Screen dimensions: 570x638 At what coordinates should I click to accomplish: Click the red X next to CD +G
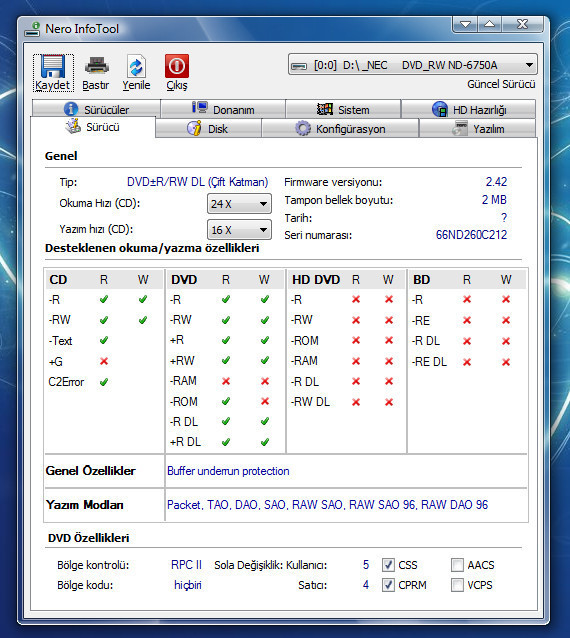(104, 361)
